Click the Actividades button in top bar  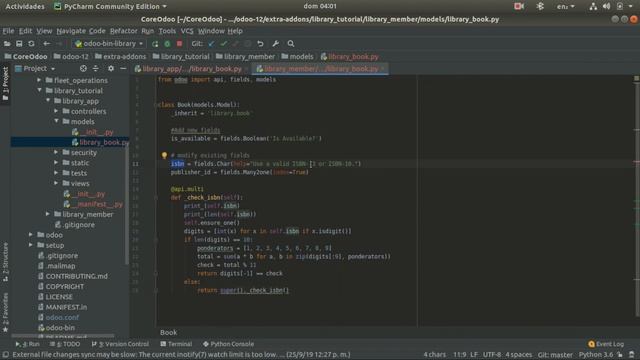click(x=25, y=6)
